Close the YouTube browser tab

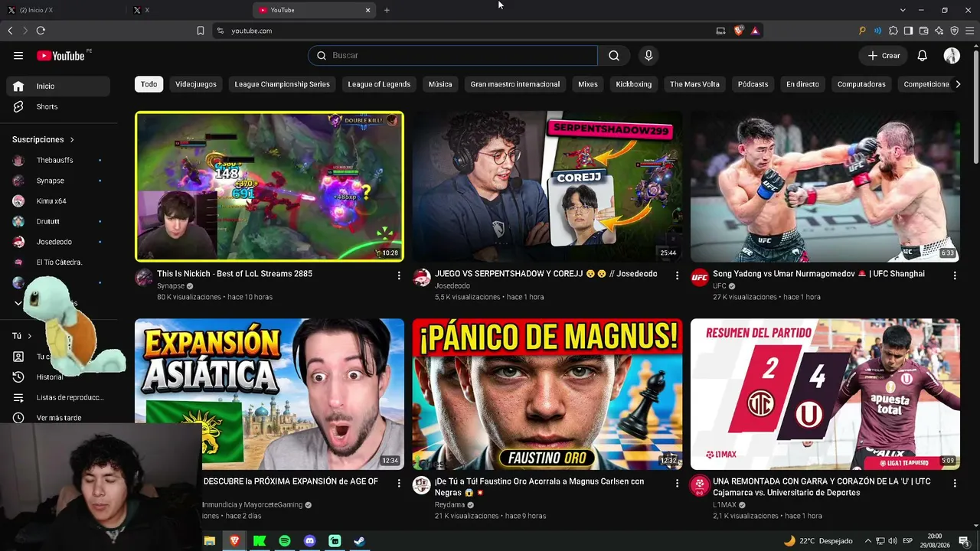click(367, 10)
